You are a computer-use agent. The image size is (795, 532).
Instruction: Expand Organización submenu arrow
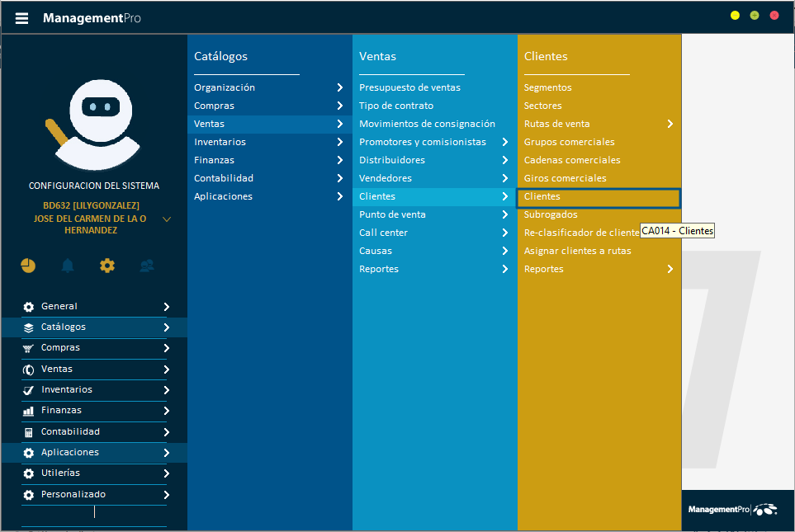[339, 87]
